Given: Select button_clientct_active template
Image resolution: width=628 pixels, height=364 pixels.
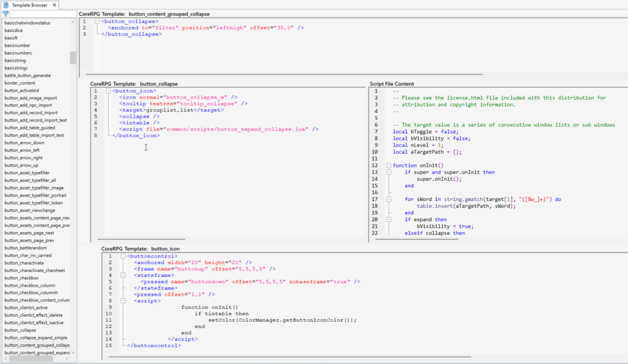Looking at the screenshot, I should click(26, 308).
